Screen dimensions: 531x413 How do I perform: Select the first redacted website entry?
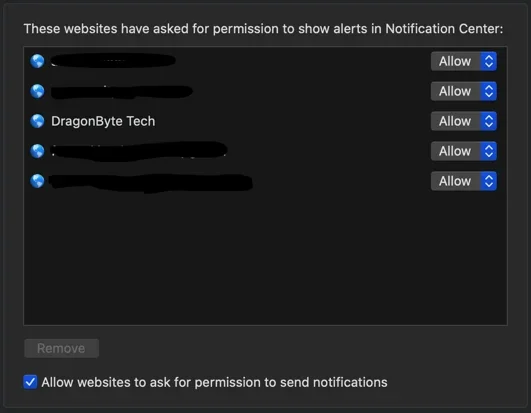[265, 61]
